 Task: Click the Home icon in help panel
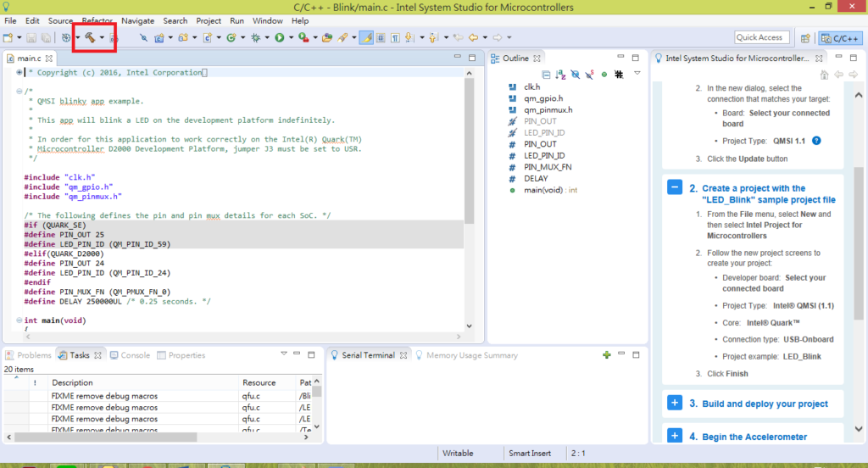(x=824, y=75)
